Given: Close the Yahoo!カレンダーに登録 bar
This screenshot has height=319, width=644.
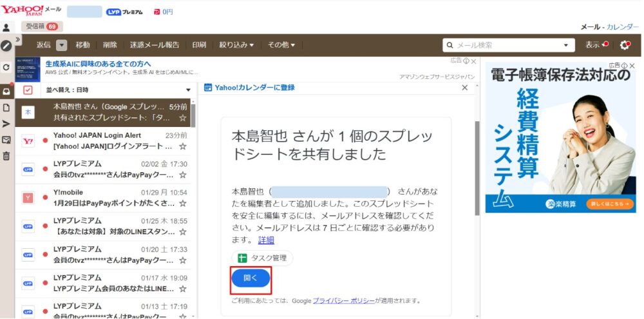Looking at the screenshot, I should (x=464, y=88).
